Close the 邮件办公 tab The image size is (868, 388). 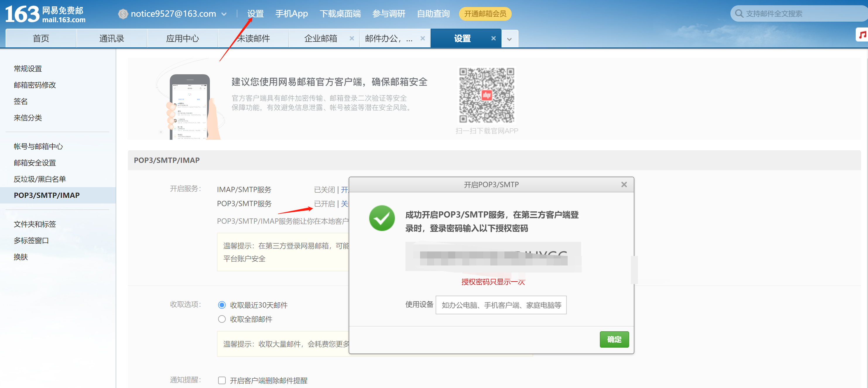coord(422,38)
